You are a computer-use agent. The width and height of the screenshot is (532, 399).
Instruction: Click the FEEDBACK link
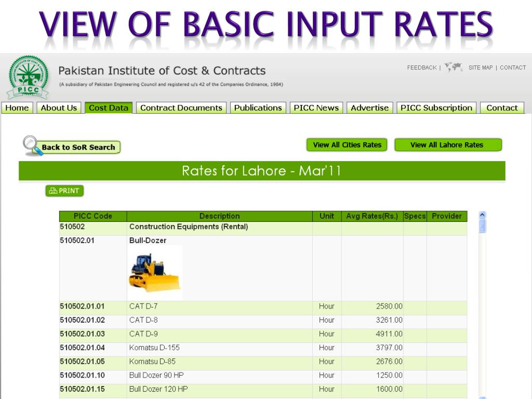422,68
